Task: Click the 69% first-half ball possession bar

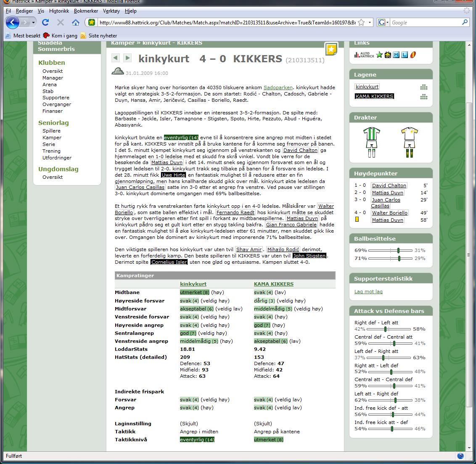Action: [x=390, y=251]
